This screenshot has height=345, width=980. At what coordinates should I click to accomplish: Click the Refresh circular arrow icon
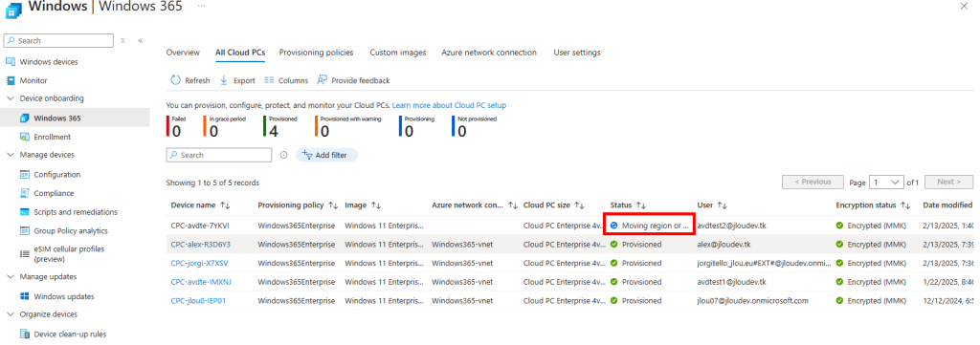click(176, 80)
